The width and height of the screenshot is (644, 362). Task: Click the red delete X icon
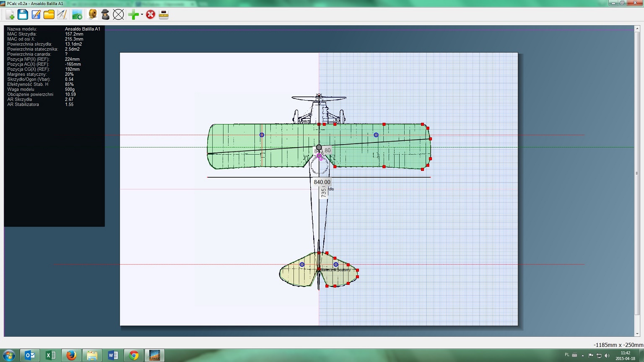coord(151,15)
